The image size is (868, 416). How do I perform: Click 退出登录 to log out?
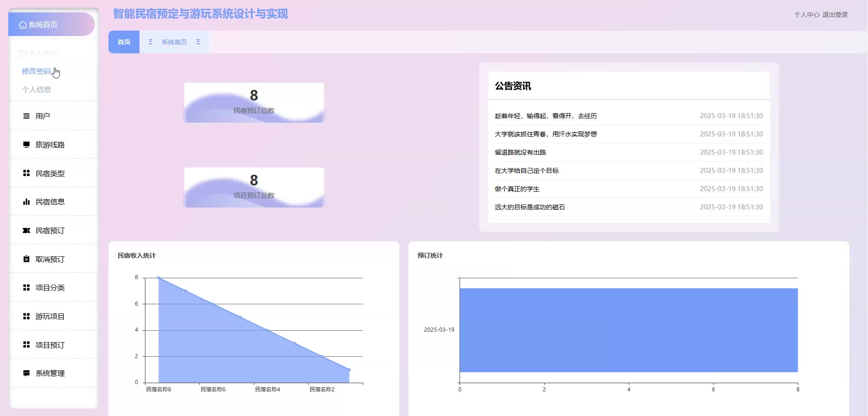coord(835,15)
